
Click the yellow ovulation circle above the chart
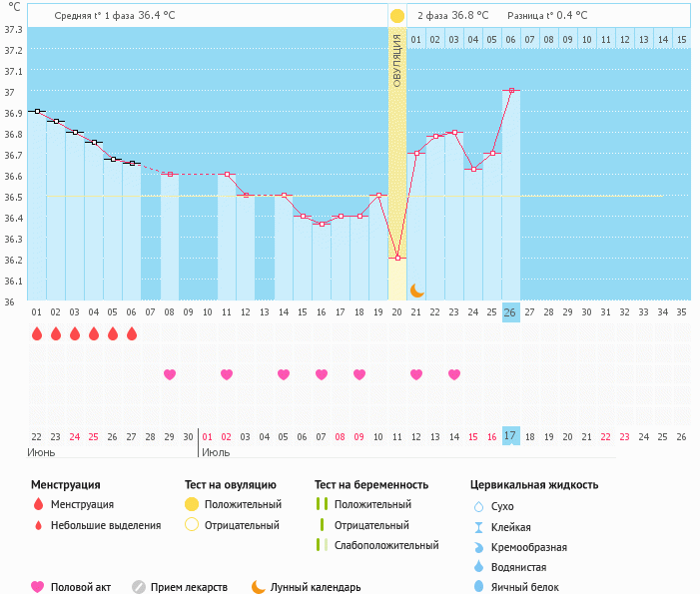click(x=397, y=16)
